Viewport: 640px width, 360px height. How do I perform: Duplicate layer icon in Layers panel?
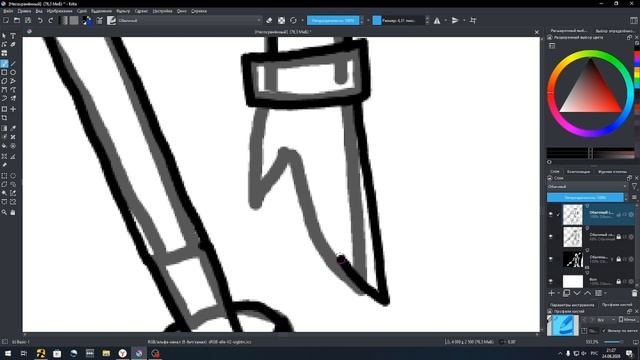click(566, 293)
